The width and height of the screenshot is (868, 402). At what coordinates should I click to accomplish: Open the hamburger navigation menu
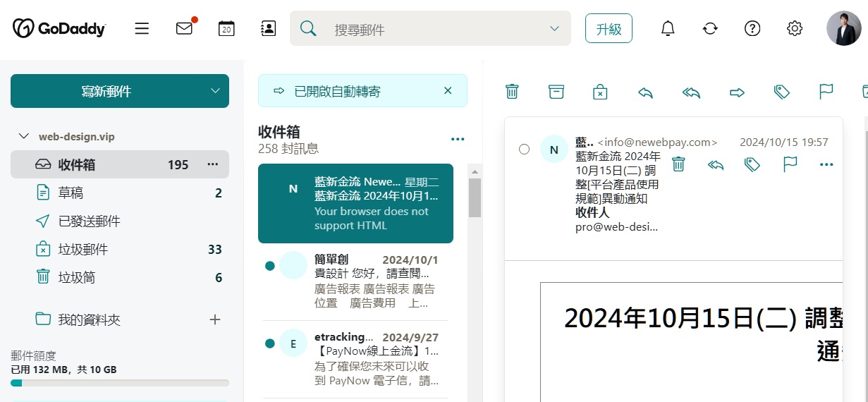(142, 28)
